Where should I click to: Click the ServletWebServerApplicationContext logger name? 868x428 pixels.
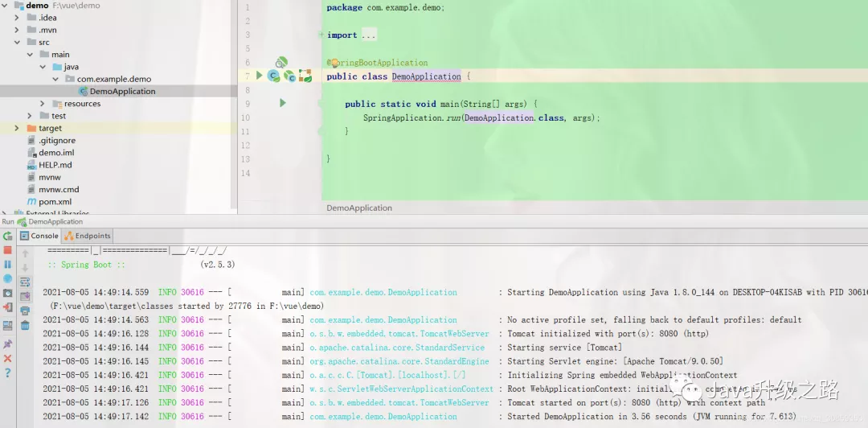(401, 389)
